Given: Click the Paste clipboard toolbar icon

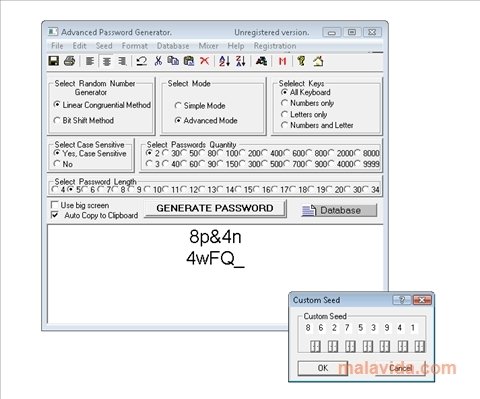Looking at the screenshot, I should coord(189,61).
